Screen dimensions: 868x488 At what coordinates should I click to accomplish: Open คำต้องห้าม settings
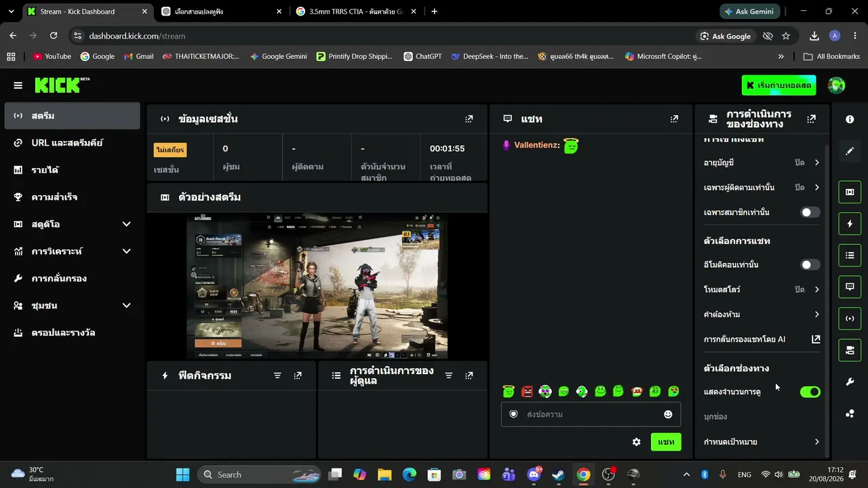762,314
